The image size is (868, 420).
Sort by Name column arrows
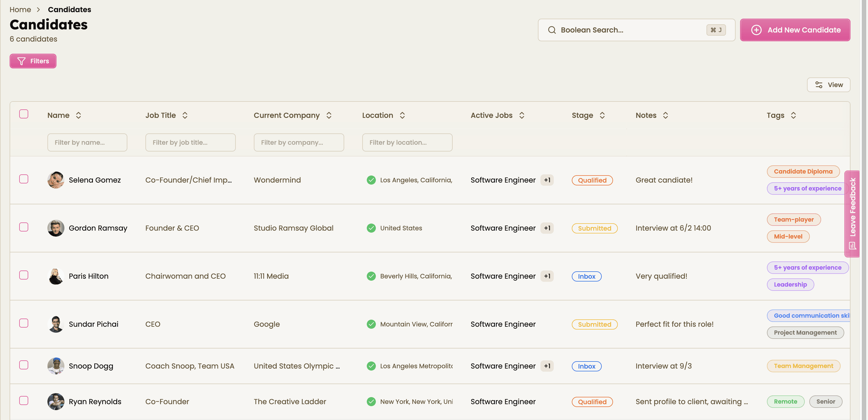78,115
